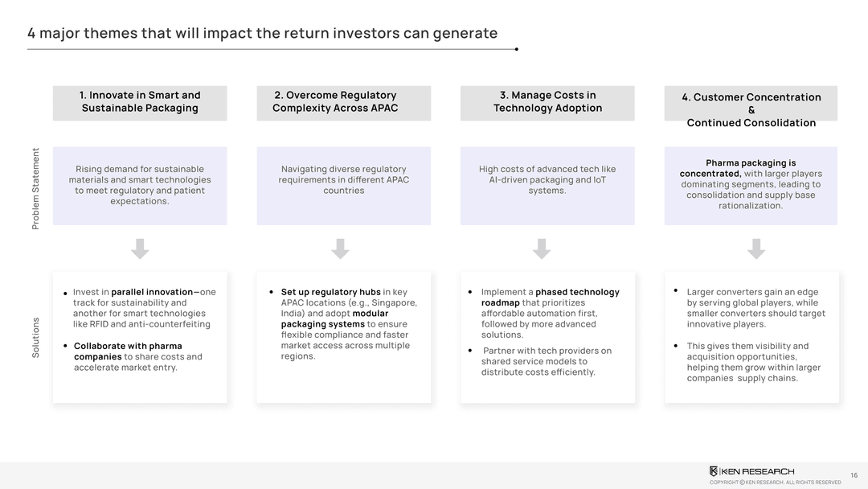
Task: Click the vertical "Problem Statement" label
Action: pos(35,188)
